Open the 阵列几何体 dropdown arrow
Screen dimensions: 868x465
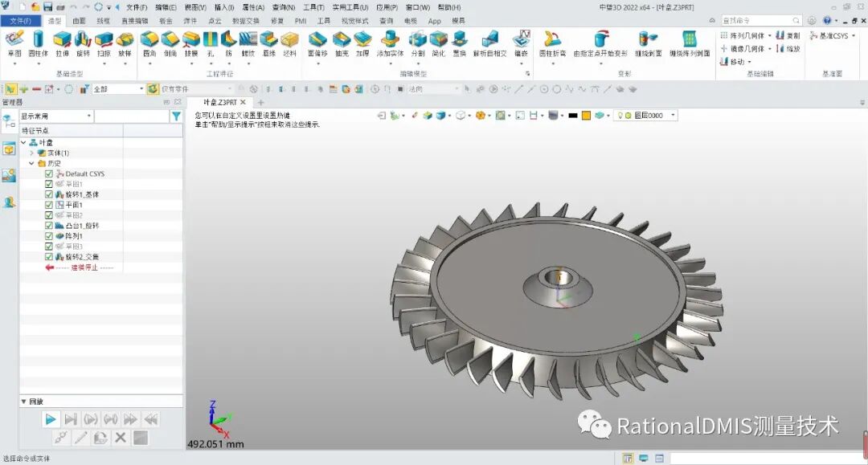769,35
